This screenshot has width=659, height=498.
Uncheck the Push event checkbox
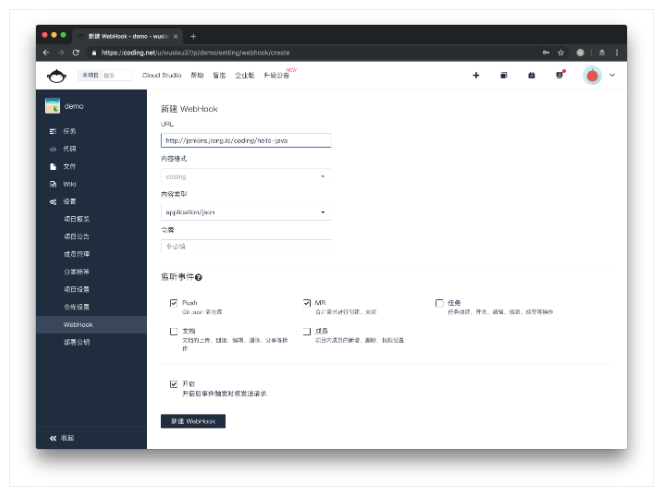tap(174, 303)
